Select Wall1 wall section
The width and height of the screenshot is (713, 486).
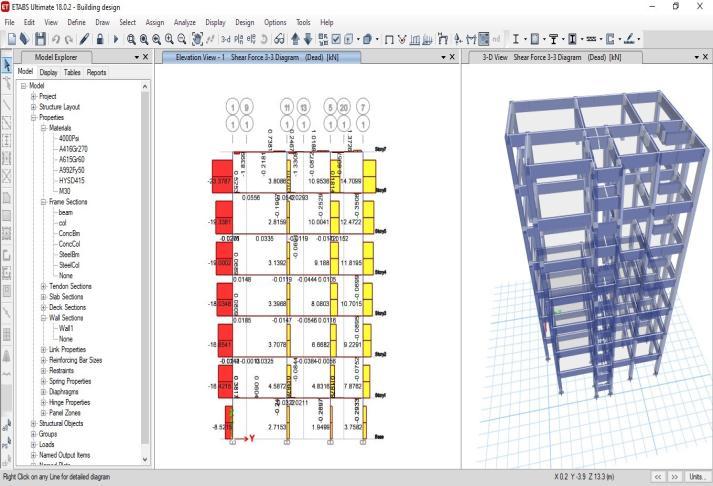click(66, 328)
